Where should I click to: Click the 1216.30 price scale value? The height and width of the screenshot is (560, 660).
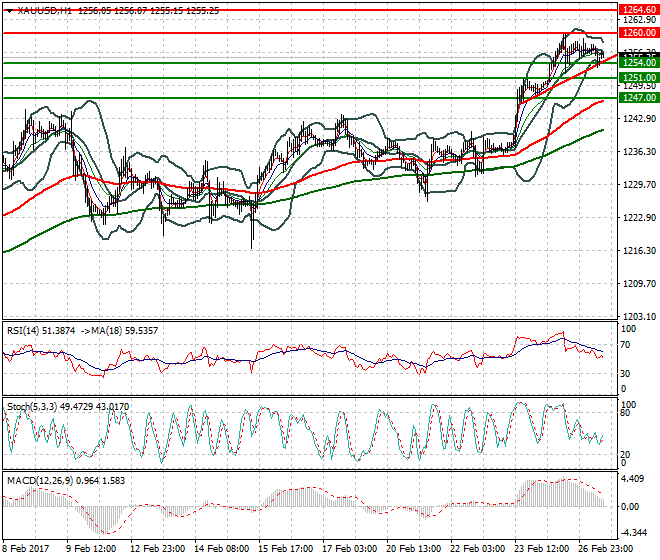point(639,251)
